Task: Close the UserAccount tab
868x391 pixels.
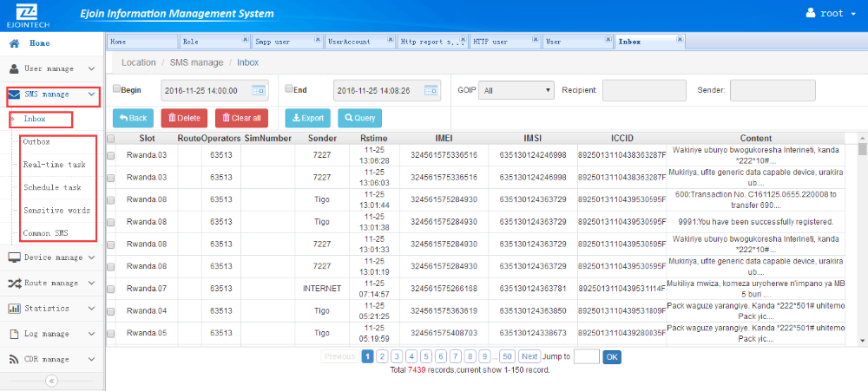Action: click(x=391, y=39)
